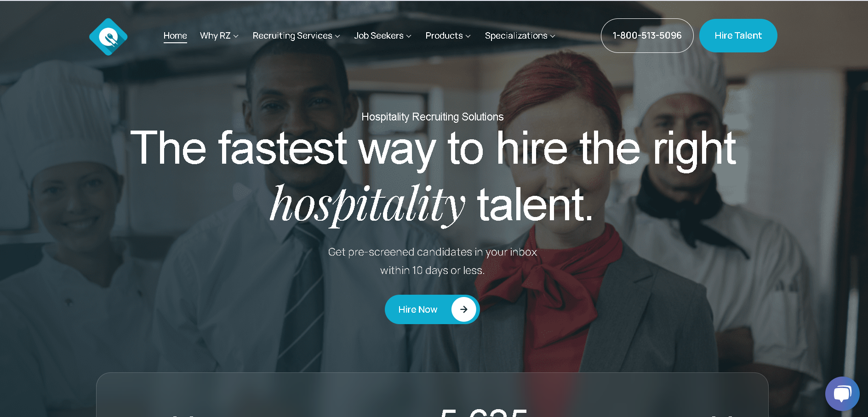The height and width of the screenshot is (417, 868).
Task: Expand the Specializations dropdown chevron
Action: coord(553,36)
